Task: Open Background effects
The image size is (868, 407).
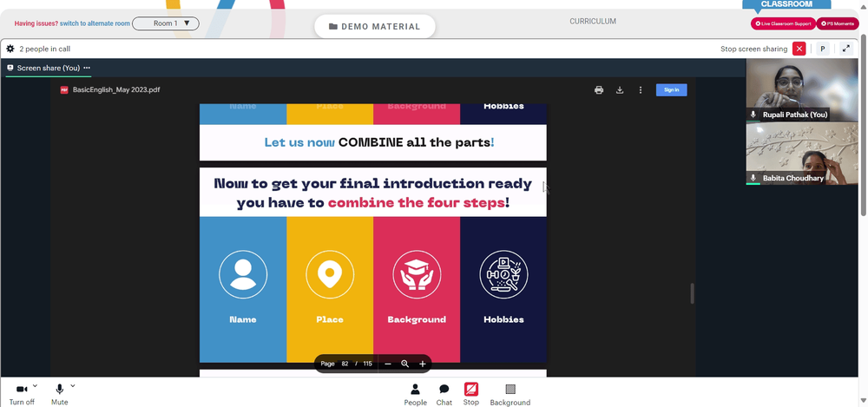Action: pos(510,396)
